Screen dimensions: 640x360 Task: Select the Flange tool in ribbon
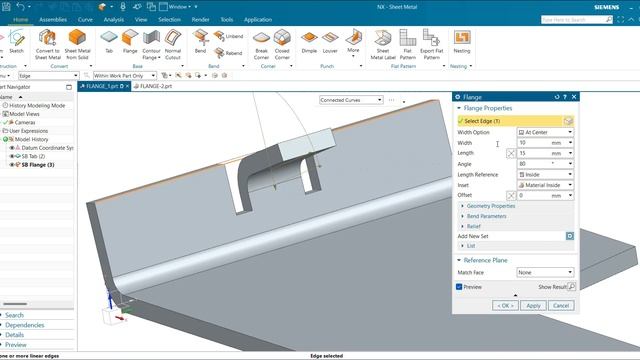(x=130, y=41)
